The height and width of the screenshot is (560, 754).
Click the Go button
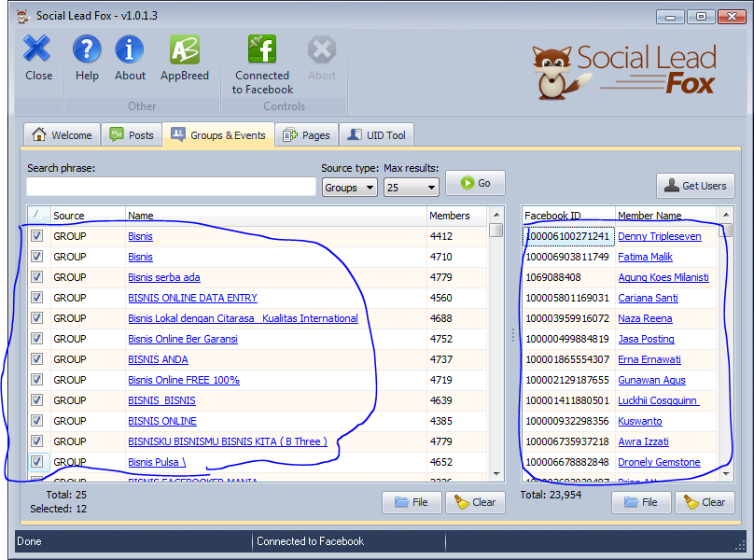[475, 183]
